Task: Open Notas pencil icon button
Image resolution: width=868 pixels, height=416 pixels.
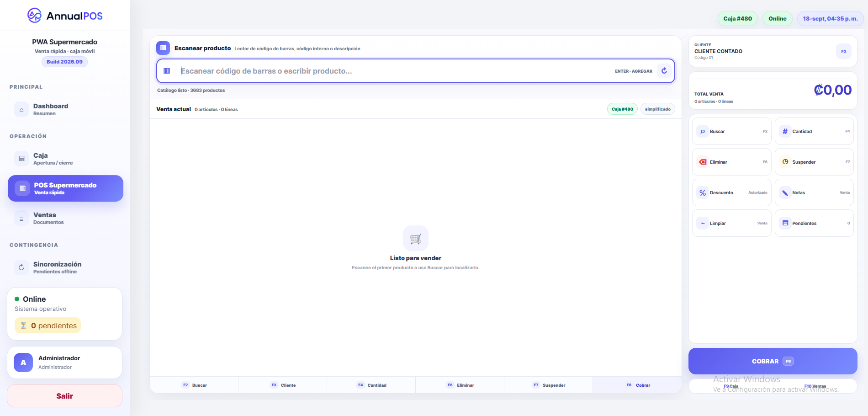Action: tap(814, 192)
